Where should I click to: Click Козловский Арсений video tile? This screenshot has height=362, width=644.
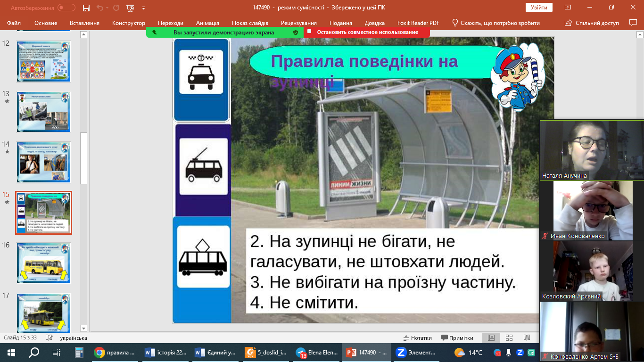click(x=592, y=271)
